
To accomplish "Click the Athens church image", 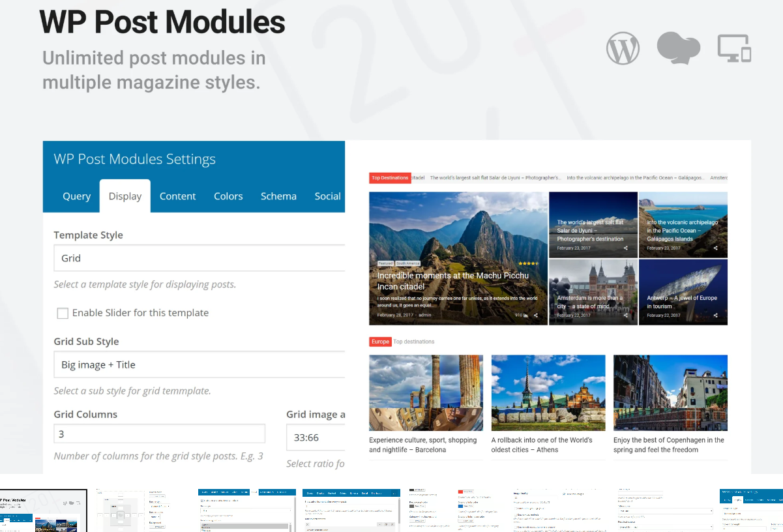I will pyautogui.click(x=548, y=392).
